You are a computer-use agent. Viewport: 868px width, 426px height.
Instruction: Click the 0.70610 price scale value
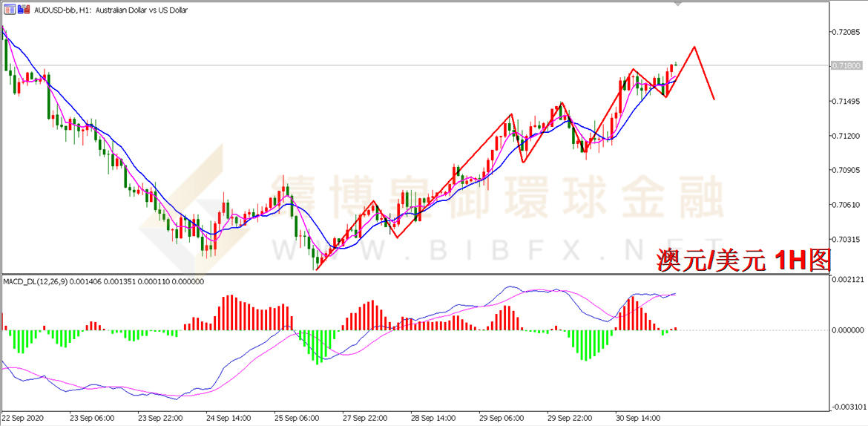coord(847,205)
